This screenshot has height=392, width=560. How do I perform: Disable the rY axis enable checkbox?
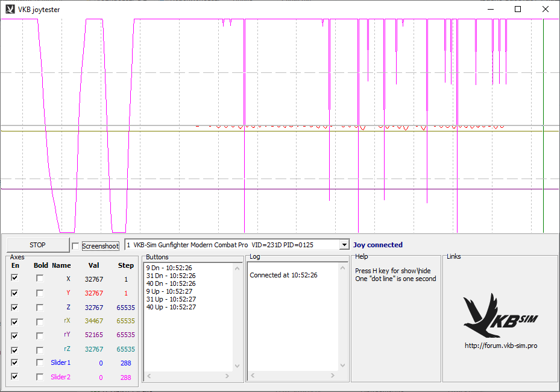(14, 335)
